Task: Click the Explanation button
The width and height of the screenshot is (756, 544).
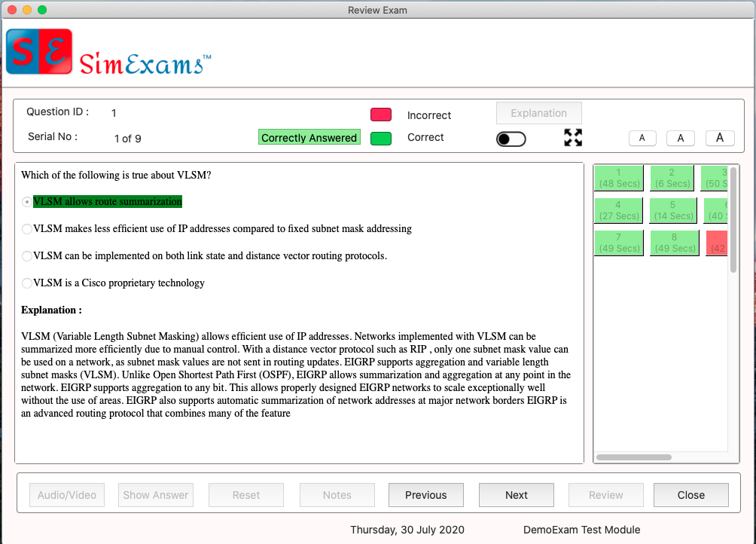Action: click(538, 113)
